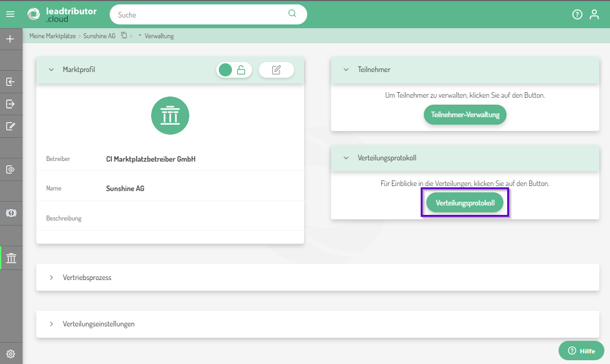This screenshot has width=610, height=364.
Task: Go to Meine Marktplätze breadcrumb
Action: 52,36
